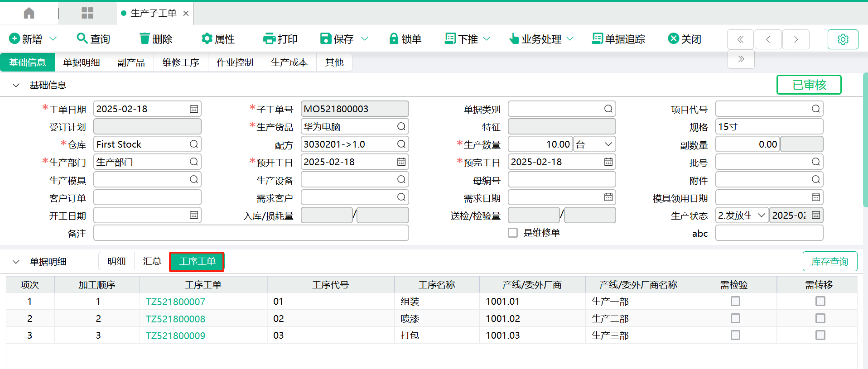
Task: Switch to the 其他 tab
Action: (x=334, y=62)
